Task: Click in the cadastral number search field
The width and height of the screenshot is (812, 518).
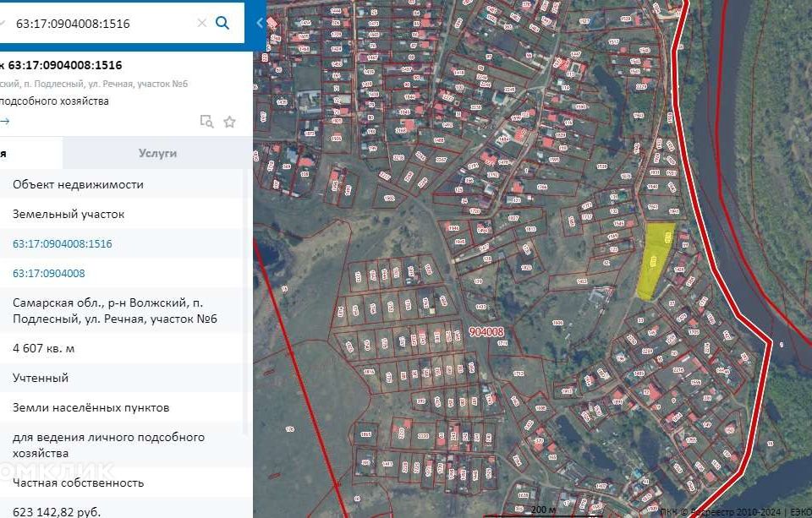Action: pyautogui.click(x=101, y=24)
